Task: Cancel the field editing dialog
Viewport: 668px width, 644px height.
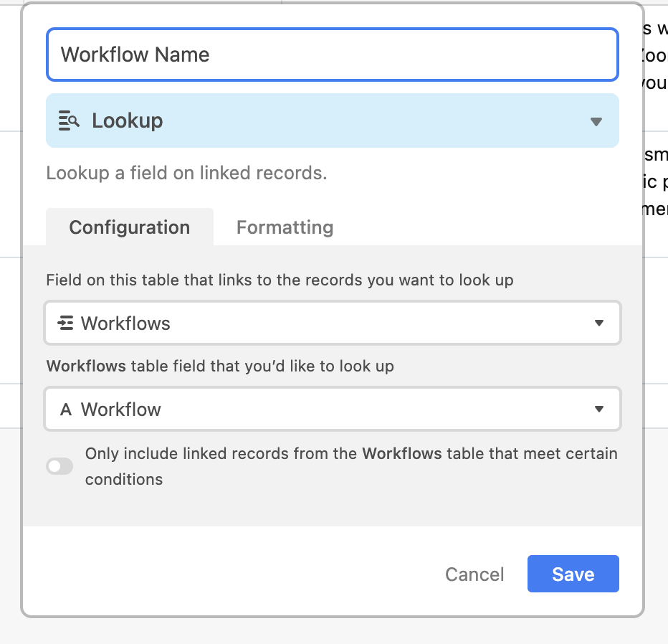Action: [x=474, y=574]
